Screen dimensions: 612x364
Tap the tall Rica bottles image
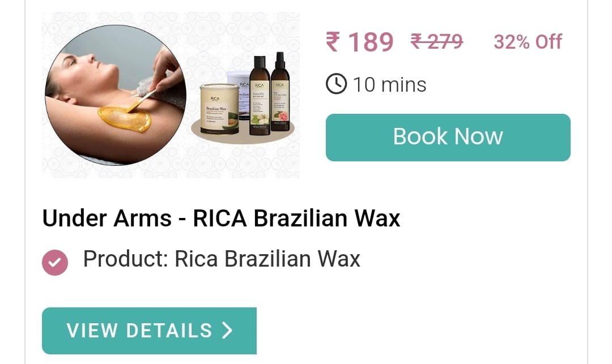pyautogui.click(x=269, y=93)
